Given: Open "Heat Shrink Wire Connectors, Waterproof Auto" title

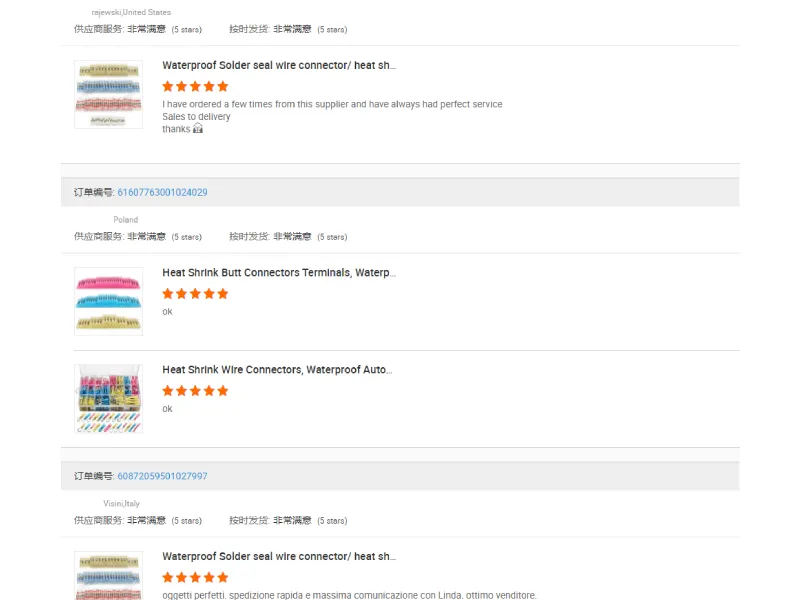Looking at the screenshot, I should pos(277,369).
